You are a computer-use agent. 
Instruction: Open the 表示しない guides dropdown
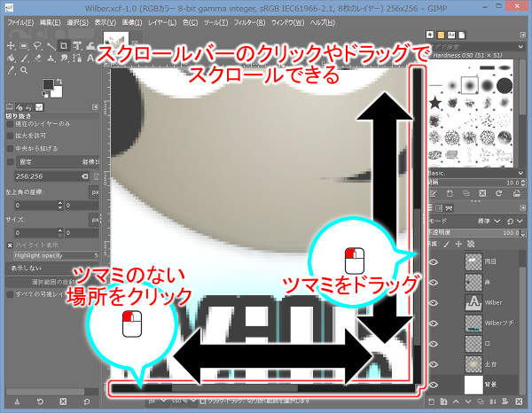[x=53, y=268]
